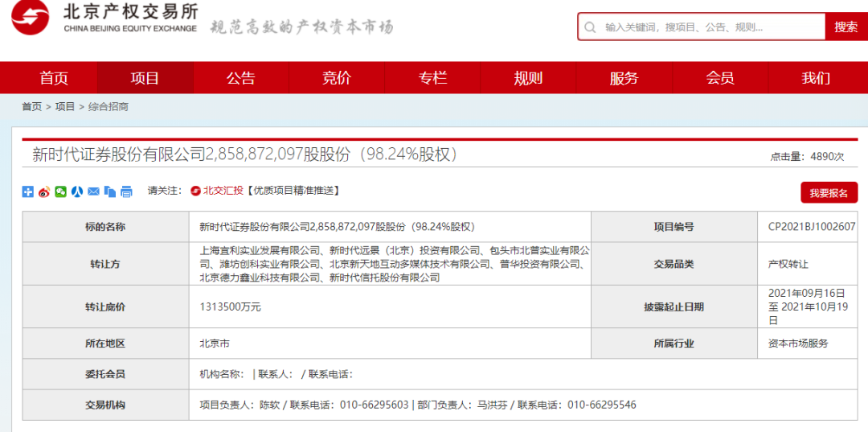The image size is (868, 432).
Task: Click the blue plus share-more icon
Action: pyautogui.click(x=27, y=191)
